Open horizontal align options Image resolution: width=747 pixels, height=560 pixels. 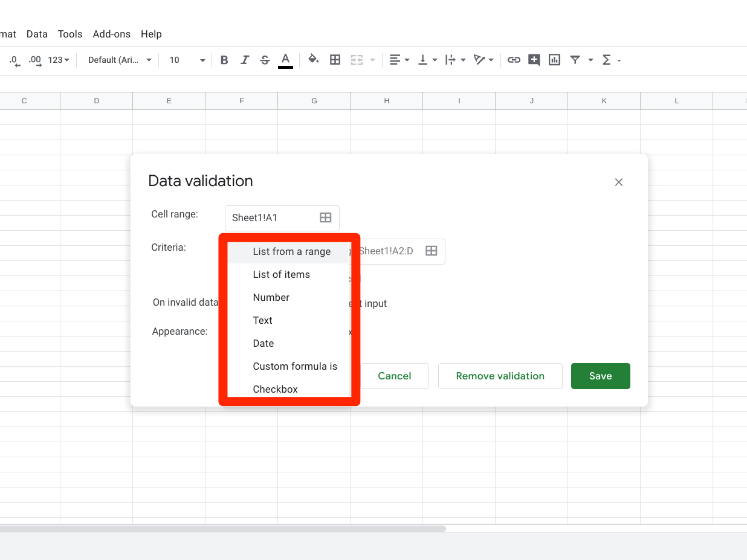pos(399,60)
